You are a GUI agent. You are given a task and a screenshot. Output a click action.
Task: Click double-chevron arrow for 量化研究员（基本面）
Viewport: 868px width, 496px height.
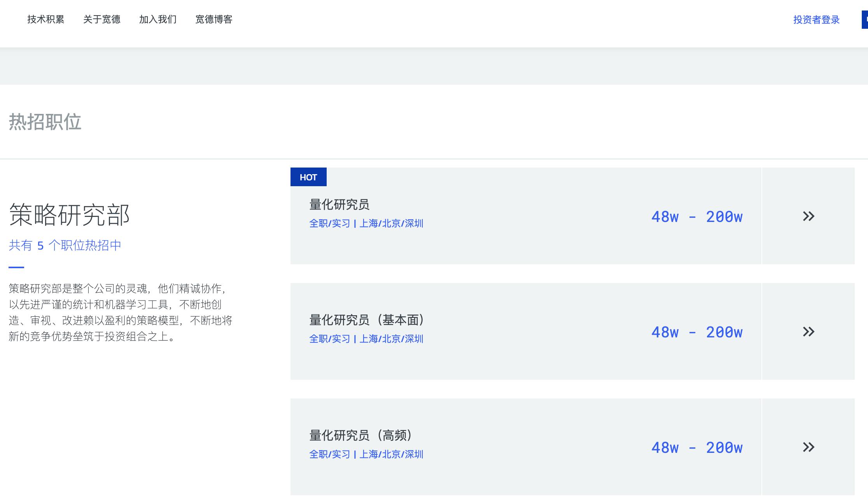click(x=808, y=332)
